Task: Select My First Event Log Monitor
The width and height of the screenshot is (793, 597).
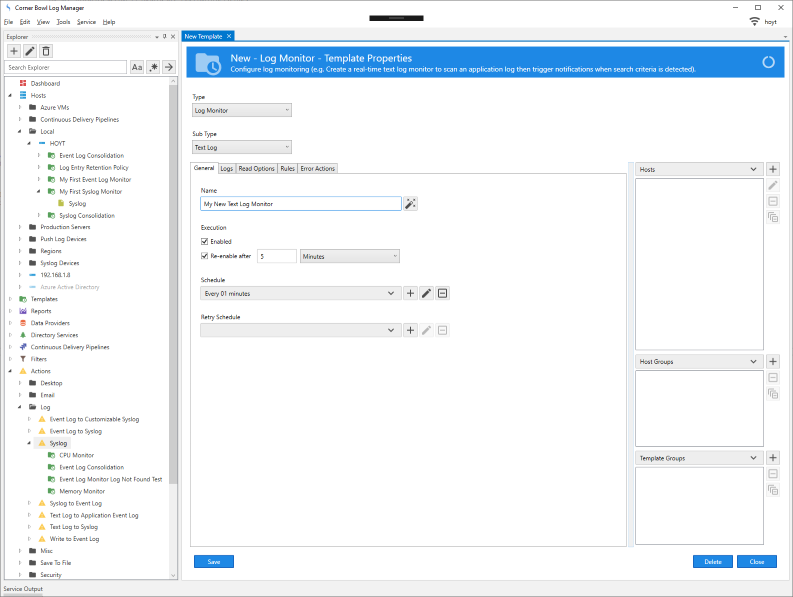Action: (x=95, y=180)
